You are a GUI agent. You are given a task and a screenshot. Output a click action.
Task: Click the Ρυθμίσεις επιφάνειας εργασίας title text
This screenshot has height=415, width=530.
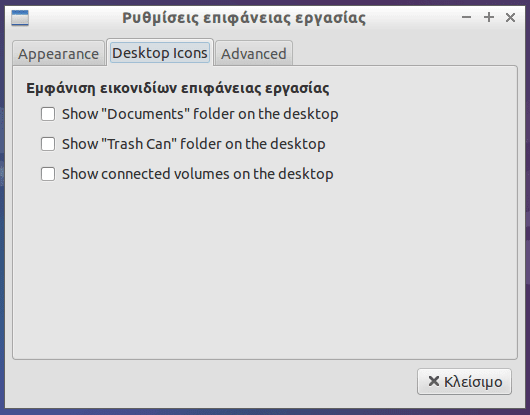pos(244,18)
